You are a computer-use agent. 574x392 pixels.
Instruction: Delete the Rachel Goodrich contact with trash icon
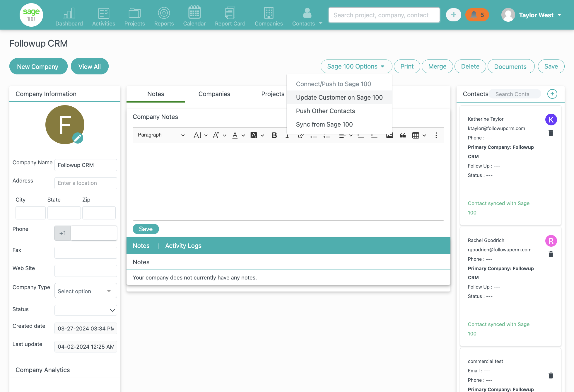[x=551, y=254]
